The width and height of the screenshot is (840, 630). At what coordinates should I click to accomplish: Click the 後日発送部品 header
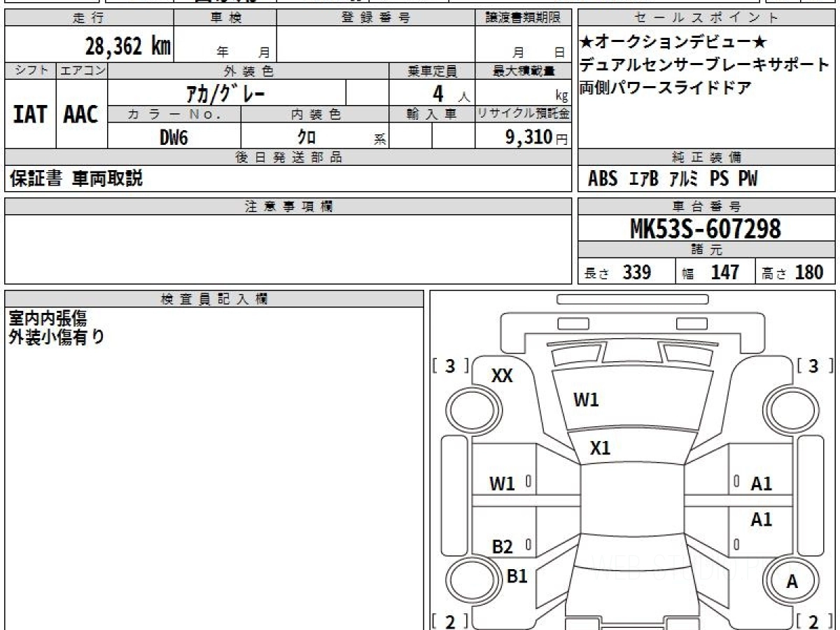point(288,157)
